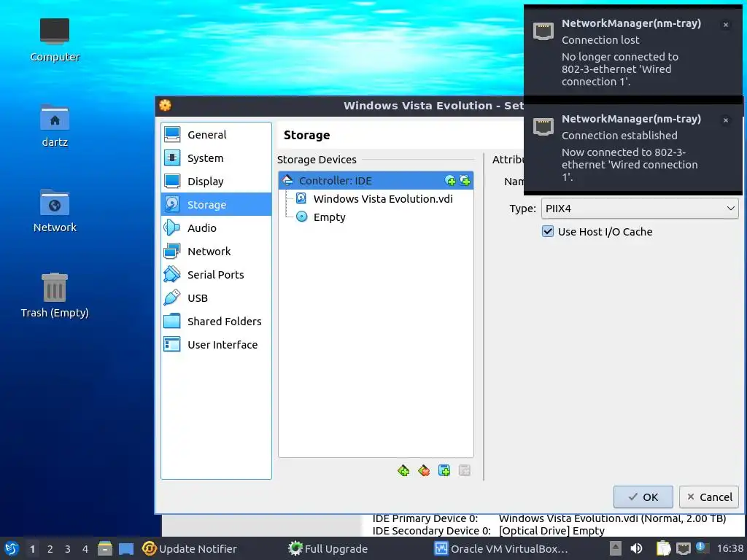Screen dimensions: 747x560
Task: Switch to the Update Notifier taskbar window
Action: (190, 549)
